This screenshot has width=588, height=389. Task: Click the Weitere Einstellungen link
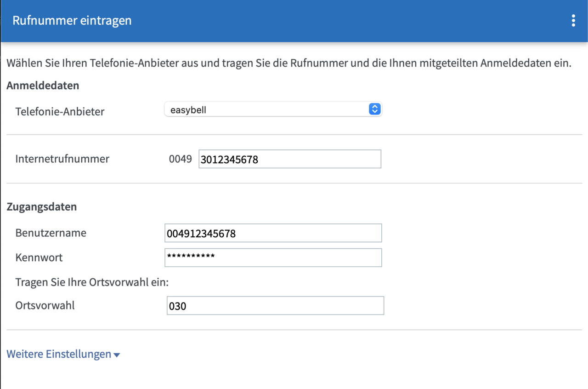click(x=57, y=354)
